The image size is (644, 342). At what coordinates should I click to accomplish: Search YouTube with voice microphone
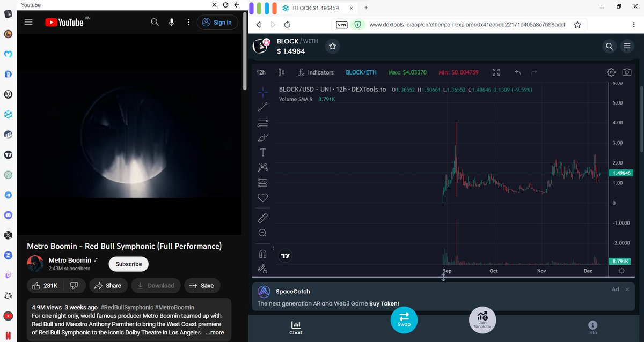click(x=172, y=22)
